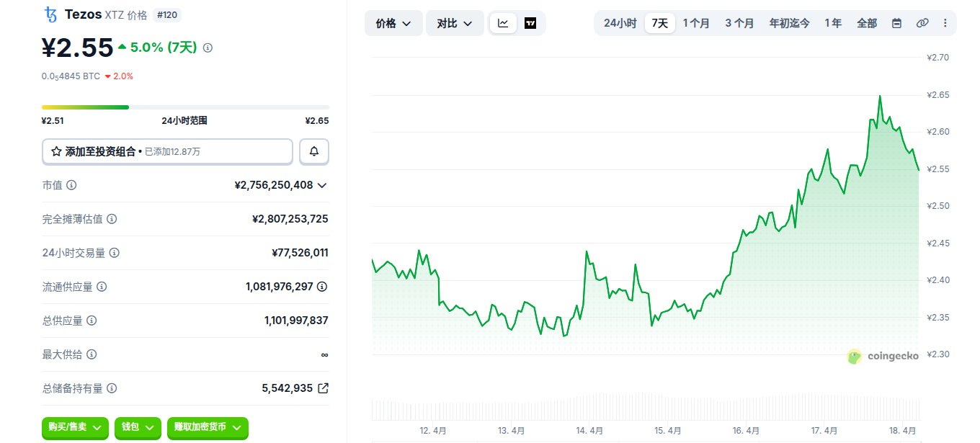Click the volume bars below the chart
This screenshot has height=443, width=980.
[646, 406]
